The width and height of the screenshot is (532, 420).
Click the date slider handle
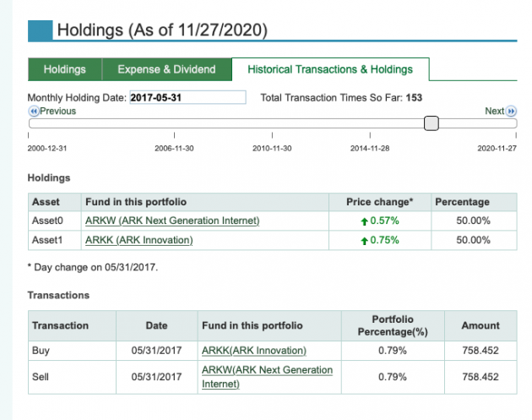click(x=432, y=123)
